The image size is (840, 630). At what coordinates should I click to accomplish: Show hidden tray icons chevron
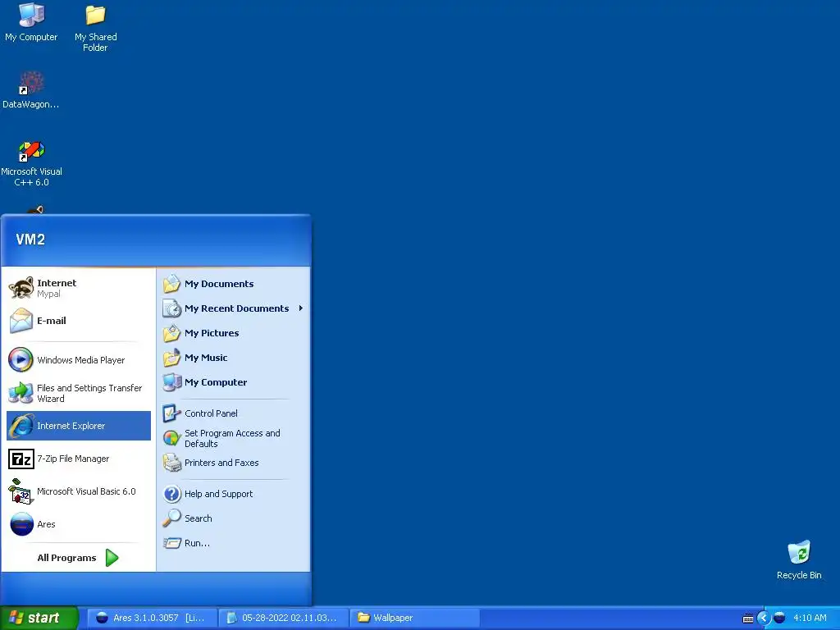coord(764,618)
